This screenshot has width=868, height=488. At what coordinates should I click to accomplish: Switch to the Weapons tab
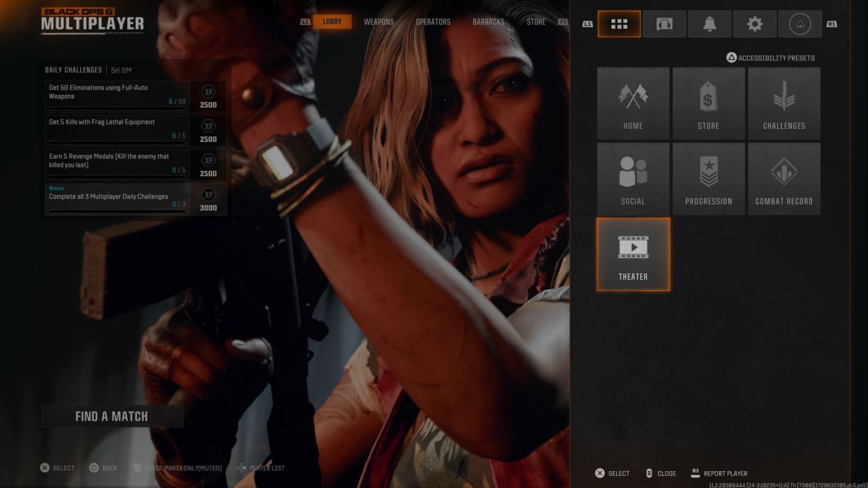pyautogui.click(x=379, y=22)
